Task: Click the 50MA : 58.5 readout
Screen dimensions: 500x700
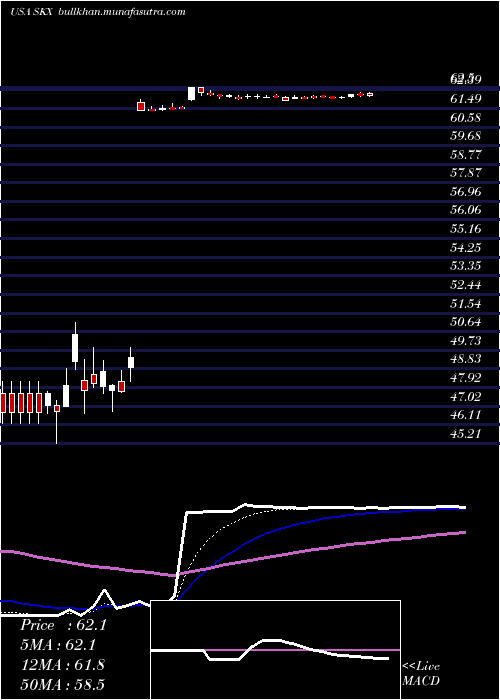Action: 62,684
